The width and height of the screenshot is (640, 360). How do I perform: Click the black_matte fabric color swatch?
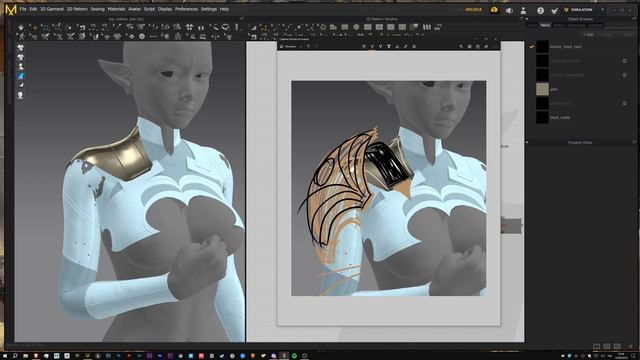(542, 118)
